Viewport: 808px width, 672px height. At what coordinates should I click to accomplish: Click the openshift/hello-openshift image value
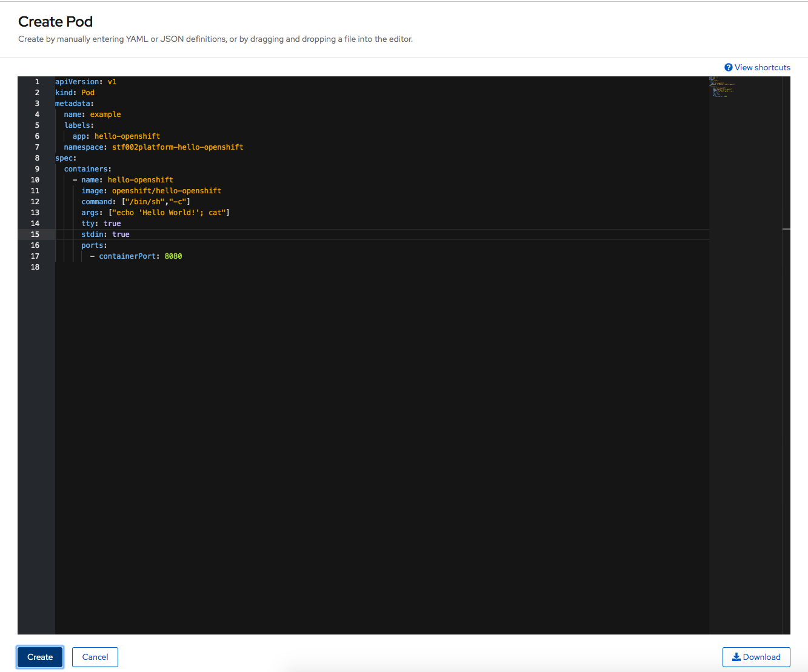coord(167,191)
